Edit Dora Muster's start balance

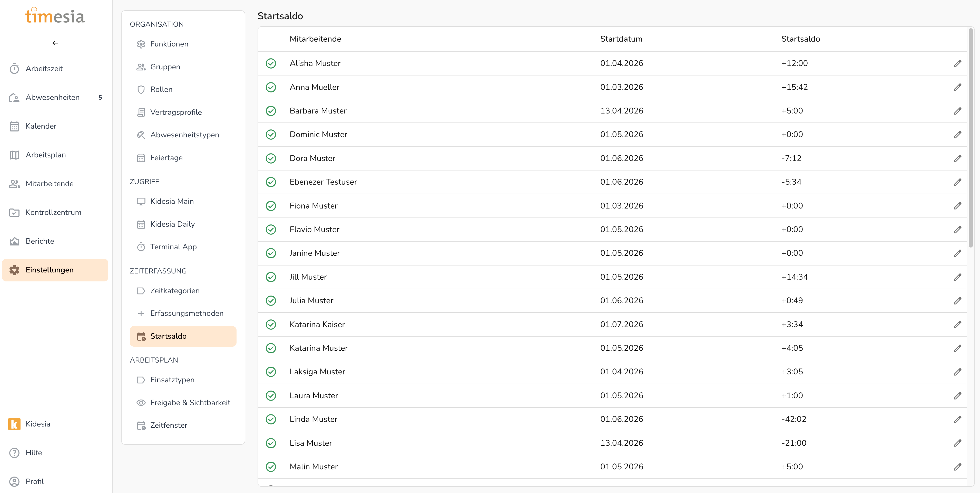coord(957,158)
